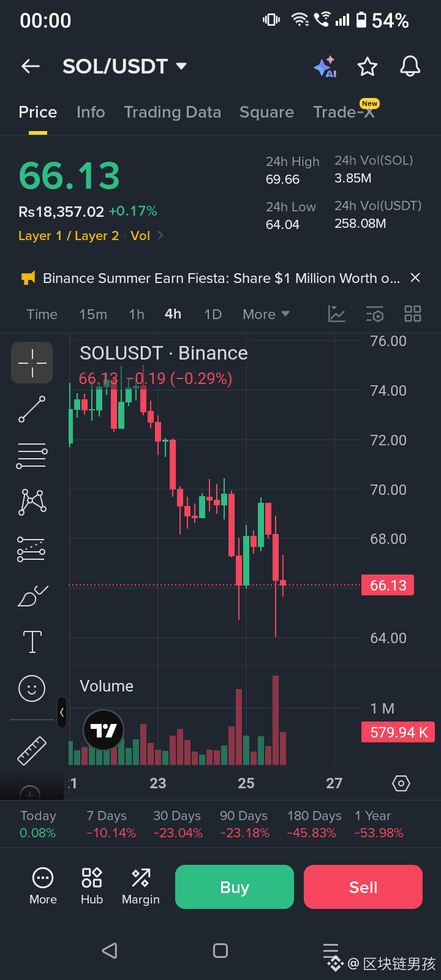This screenshot has width=441, height=980.
Task: Select the trend line drawing tool
Action: pos(32,409)
